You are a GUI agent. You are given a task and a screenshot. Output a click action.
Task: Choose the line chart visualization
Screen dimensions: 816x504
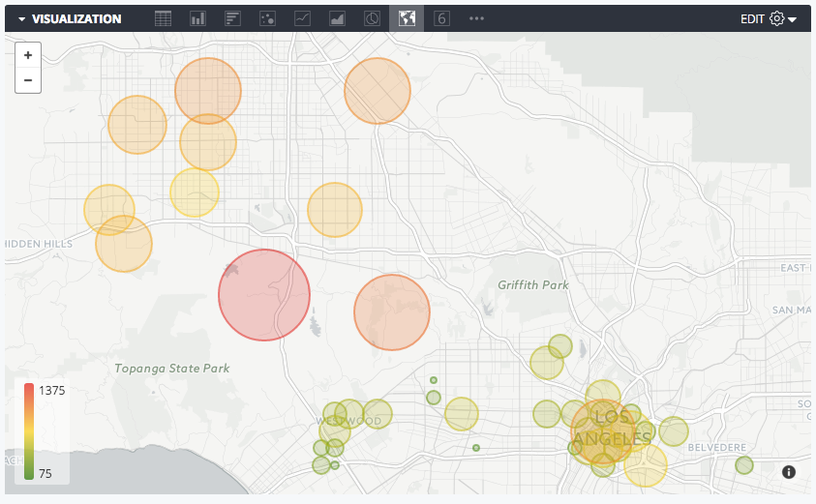click(x=302, y=18)
